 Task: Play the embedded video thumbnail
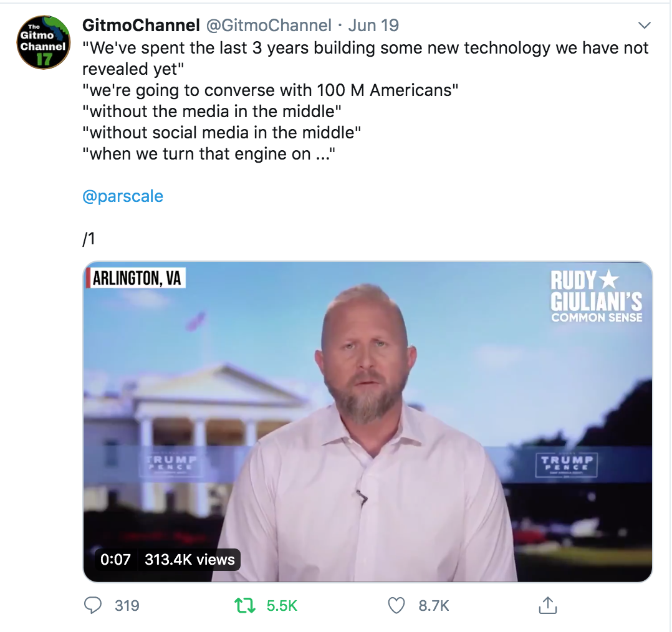[x=368, y=421]
